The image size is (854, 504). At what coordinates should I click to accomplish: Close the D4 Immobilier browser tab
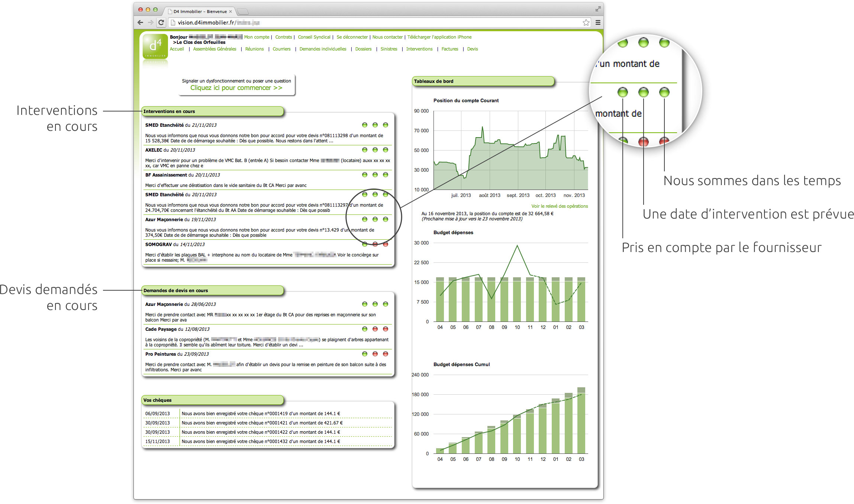tap(231, 12)
